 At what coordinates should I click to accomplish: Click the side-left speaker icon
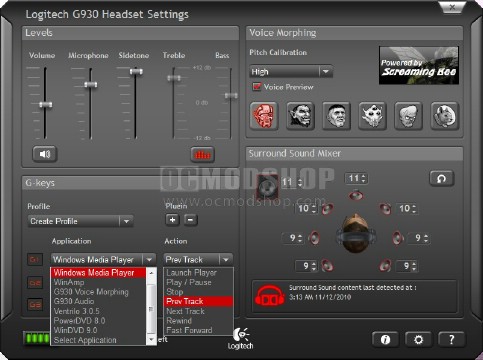point(314,238)
